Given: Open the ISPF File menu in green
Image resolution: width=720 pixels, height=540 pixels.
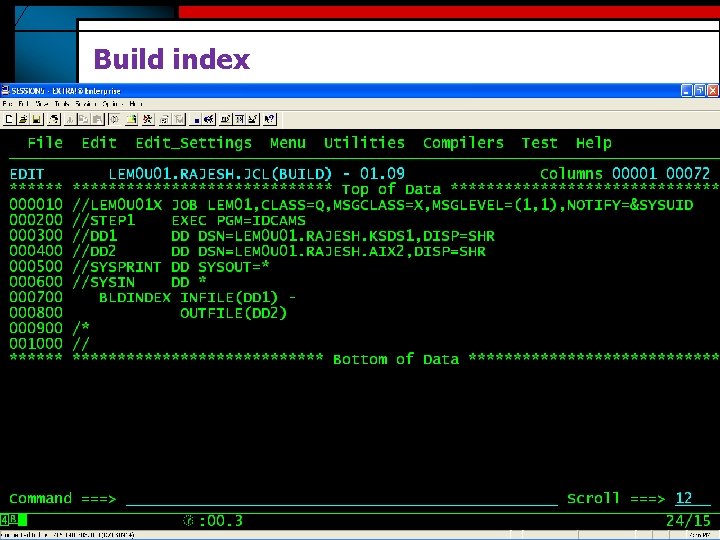Looking at the screenshot, I should pos(45,143).
